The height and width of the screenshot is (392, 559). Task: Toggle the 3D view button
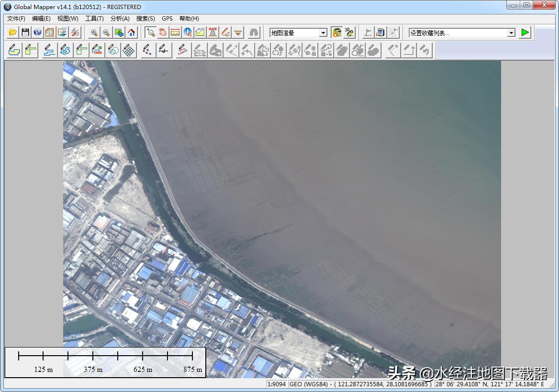click(349, 33)
